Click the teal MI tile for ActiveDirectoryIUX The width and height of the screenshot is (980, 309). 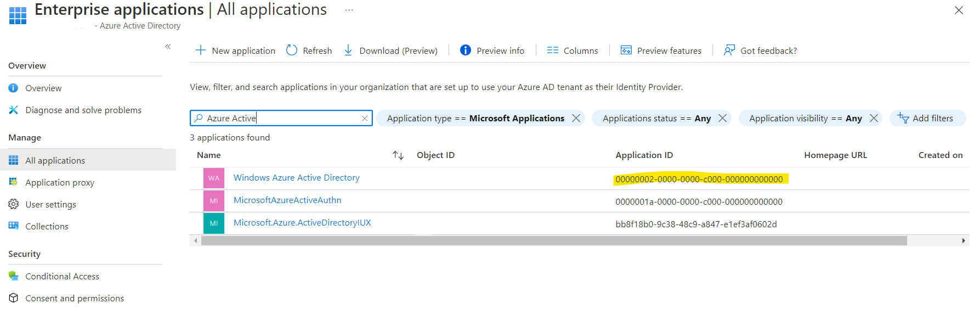tap(214, 223)
